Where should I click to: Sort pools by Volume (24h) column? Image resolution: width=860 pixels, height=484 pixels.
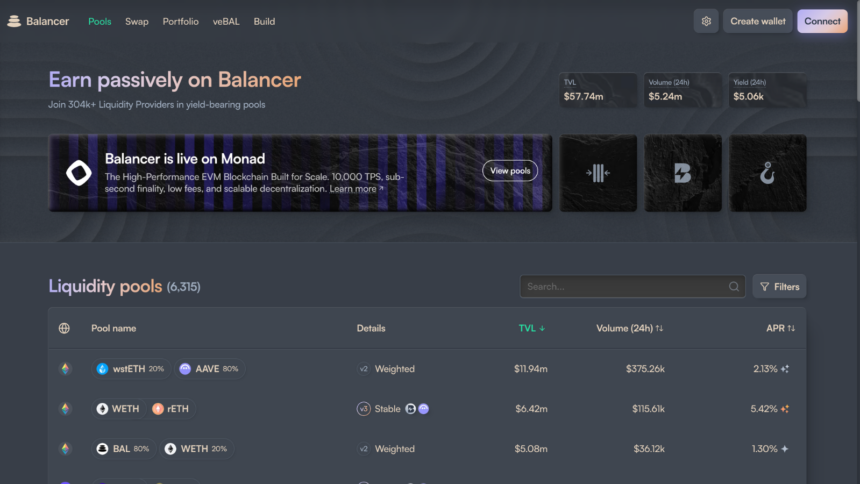click(630, 328)
